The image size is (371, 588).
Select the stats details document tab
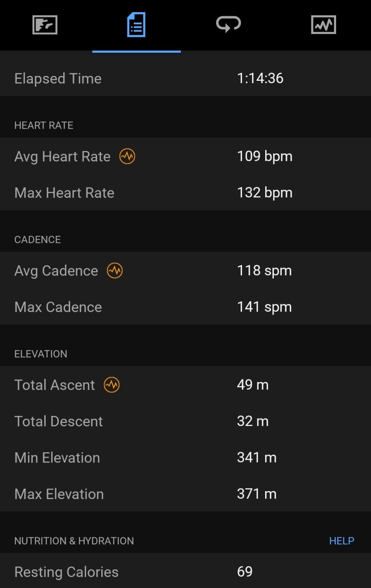pyautogui.click(x=136, y=25)
